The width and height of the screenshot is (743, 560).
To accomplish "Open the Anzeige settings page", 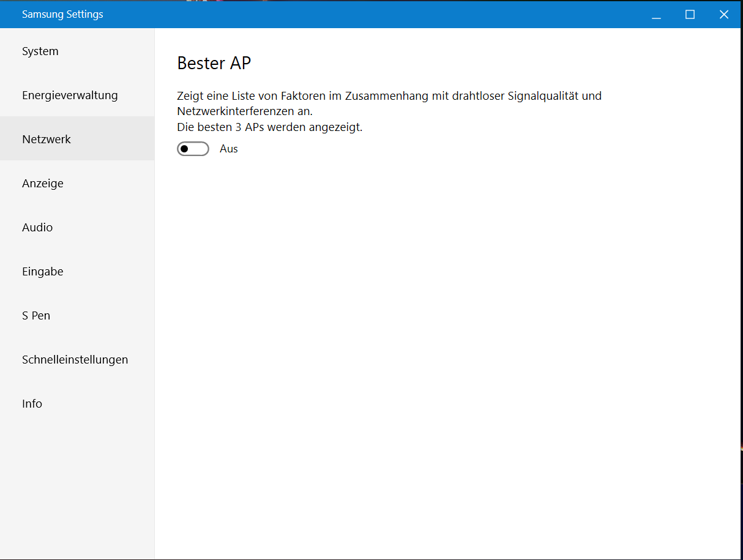I will [43, 184].
